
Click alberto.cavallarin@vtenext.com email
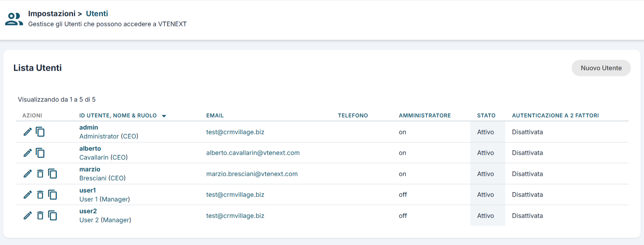coord(253,153)
